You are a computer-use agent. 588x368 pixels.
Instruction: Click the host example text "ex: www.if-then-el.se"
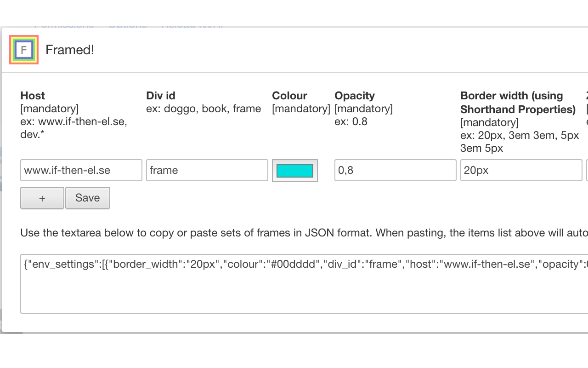pos(73,122)
